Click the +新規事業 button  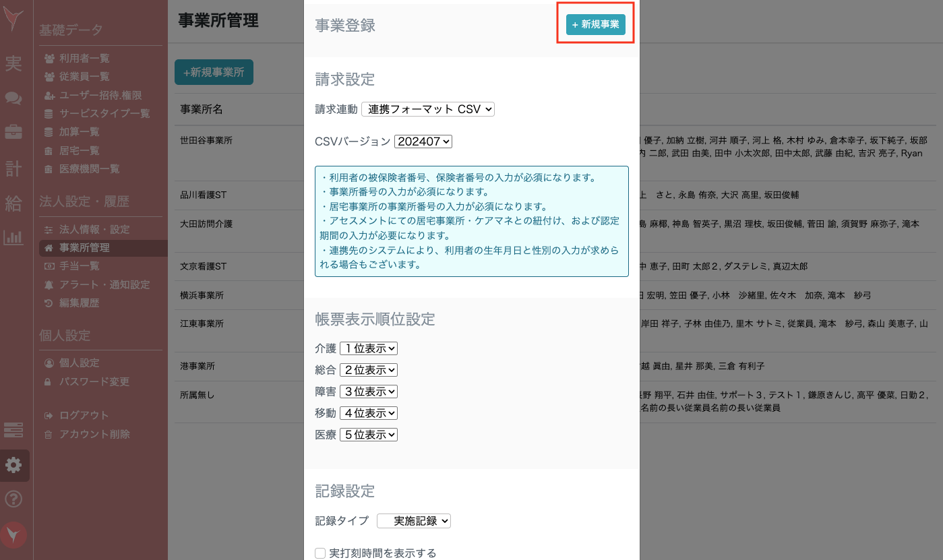pos(595,24)
